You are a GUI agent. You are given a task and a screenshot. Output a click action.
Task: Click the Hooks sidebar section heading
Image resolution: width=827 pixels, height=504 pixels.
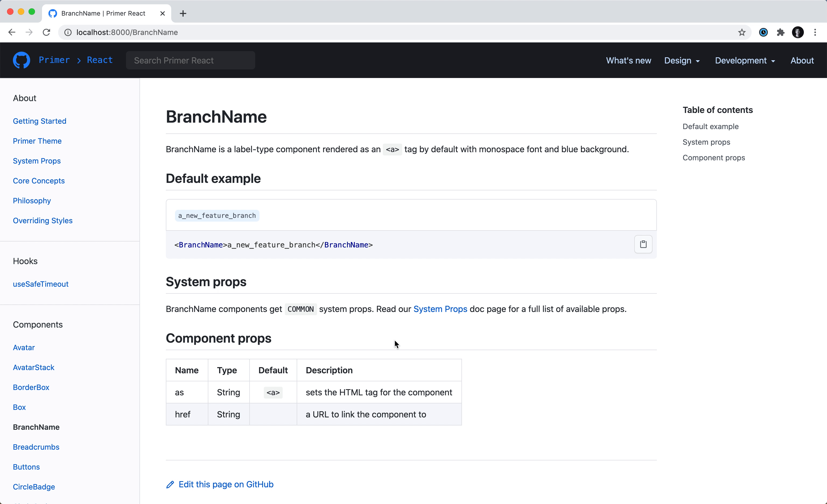click(25, 261)
